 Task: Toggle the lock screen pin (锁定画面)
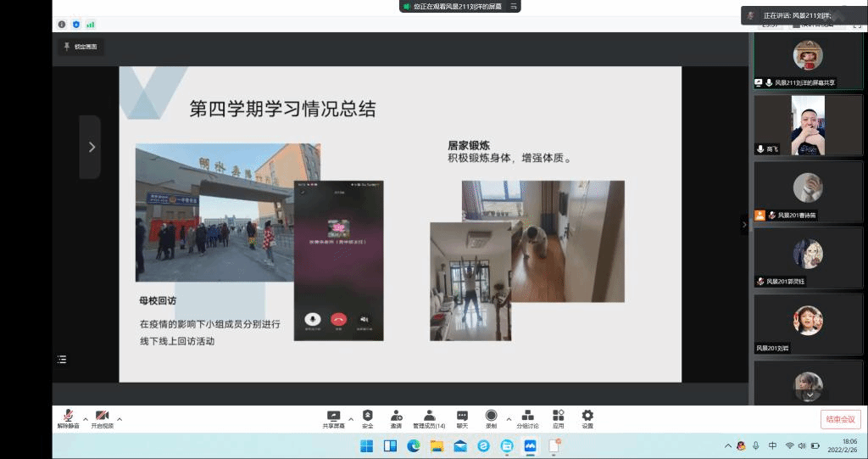click(81, 47)
